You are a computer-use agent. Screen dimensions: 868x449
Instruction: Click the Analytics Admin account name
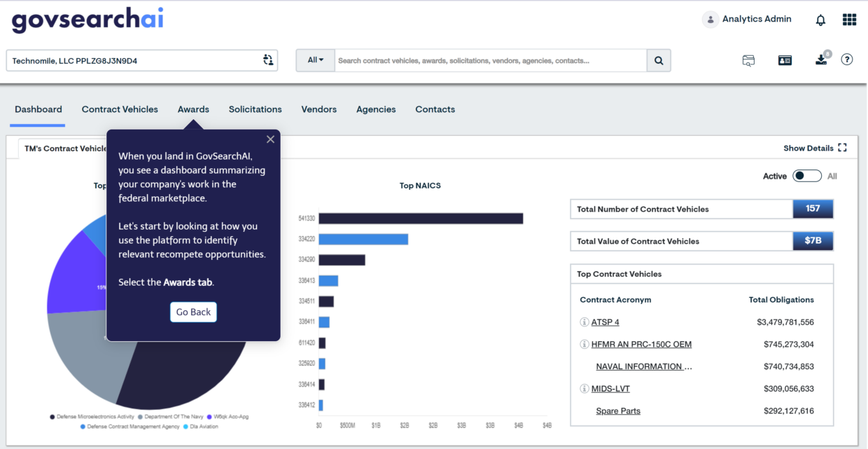tap(757, 19)
